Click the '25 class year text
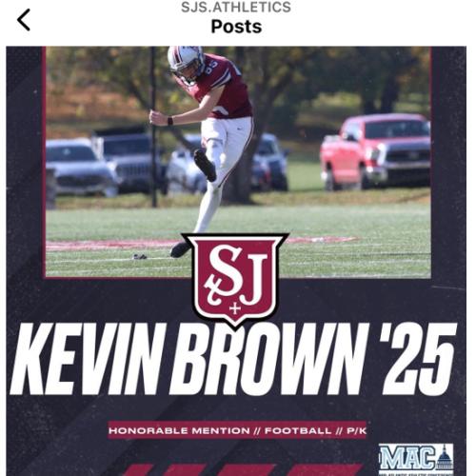476x476 pixels. coord(419,359)
